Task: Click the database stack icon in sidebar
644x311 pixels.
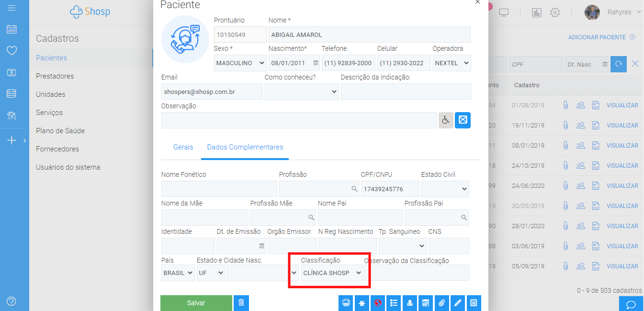Action: pyautogui.click(x=11, y=93)
